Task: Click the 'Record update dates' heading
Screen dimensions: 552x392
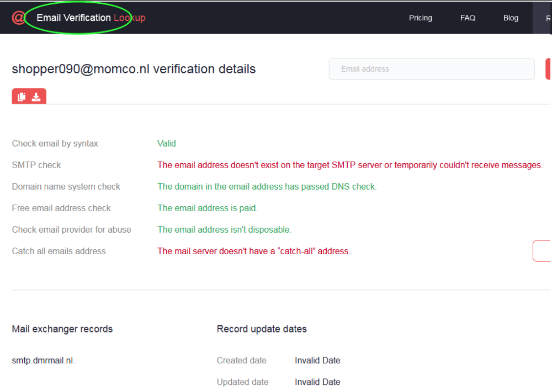Action: [262, 329]
